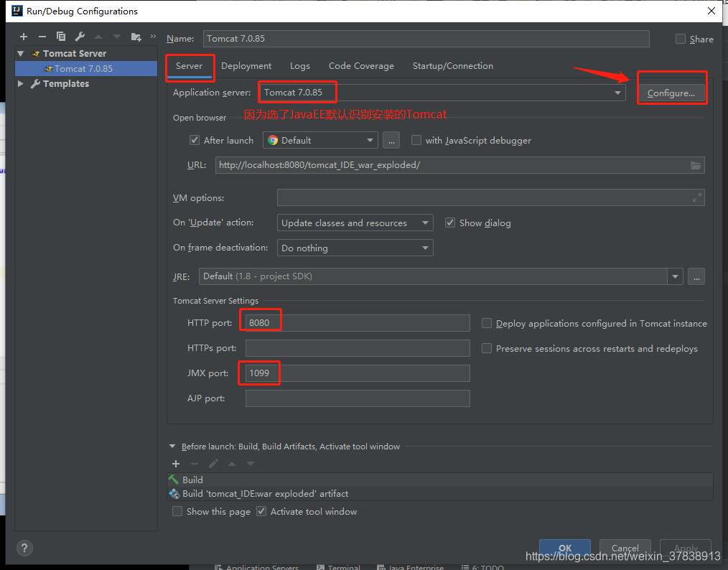Open JRE browse ellipsis button

point(696,276)
